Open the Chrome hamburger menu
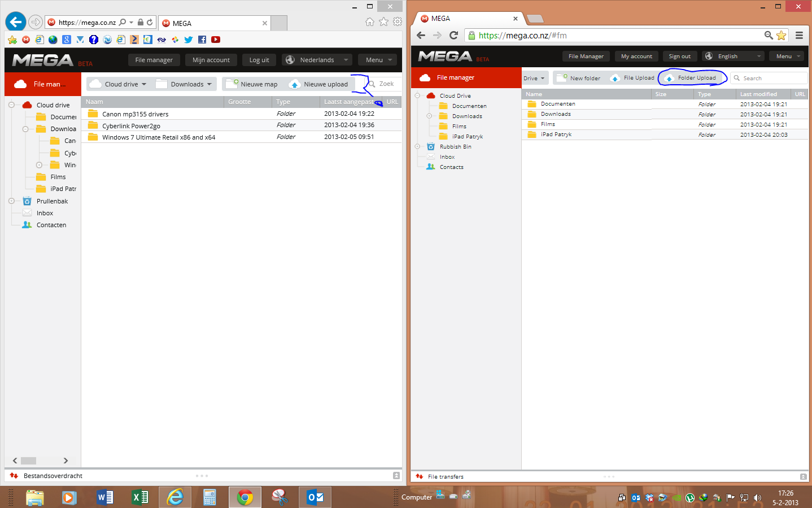Viewport: 812px width, 508px height. (x=799, y=35)
